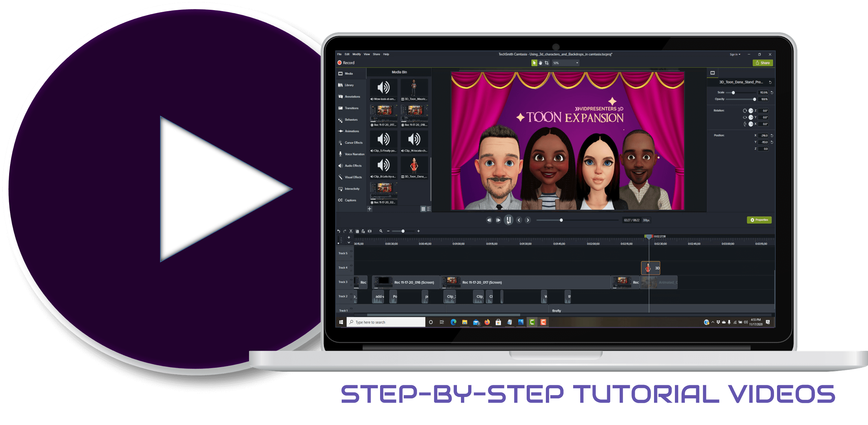Screen dimensions: 868x425
Task: Copy the selected timeline media
Action: tap(357, 231)
